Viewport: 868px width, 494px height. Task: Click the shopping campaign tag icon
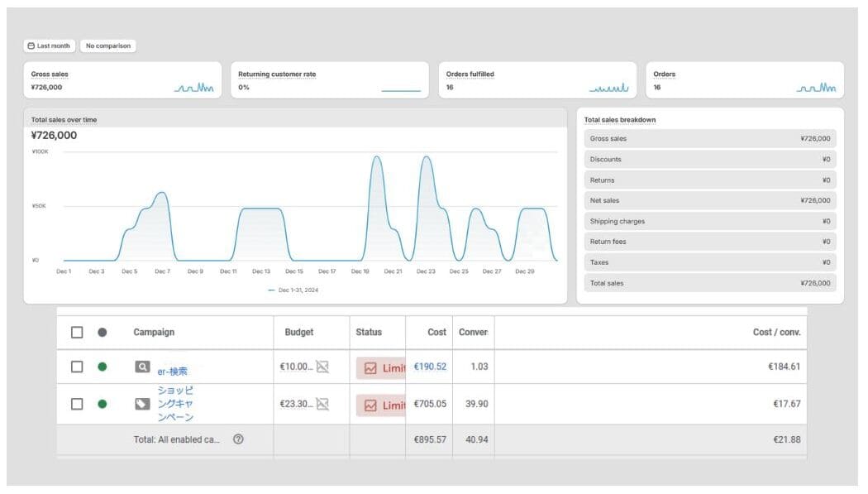point(142,404)
